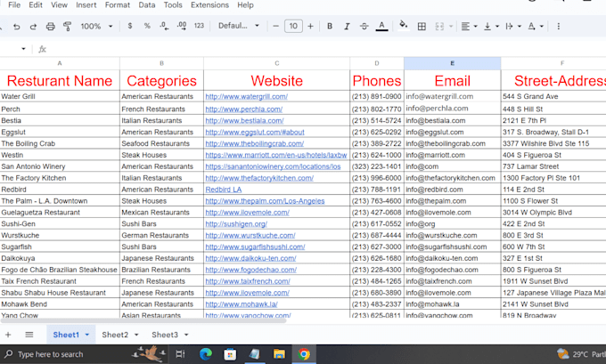606x364 pixels.
Task: Open the Format menu
Action: (x=118, y=5)
